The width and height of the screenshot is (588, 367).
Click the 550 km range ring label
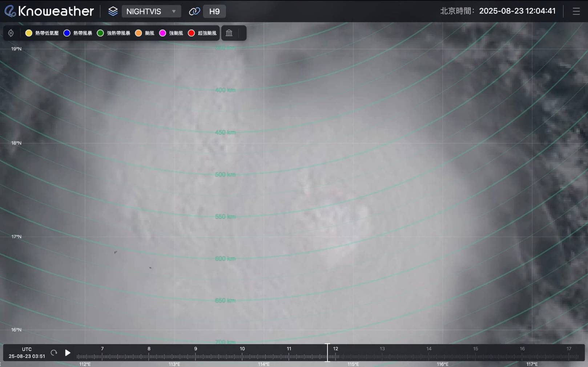[225, 216]
